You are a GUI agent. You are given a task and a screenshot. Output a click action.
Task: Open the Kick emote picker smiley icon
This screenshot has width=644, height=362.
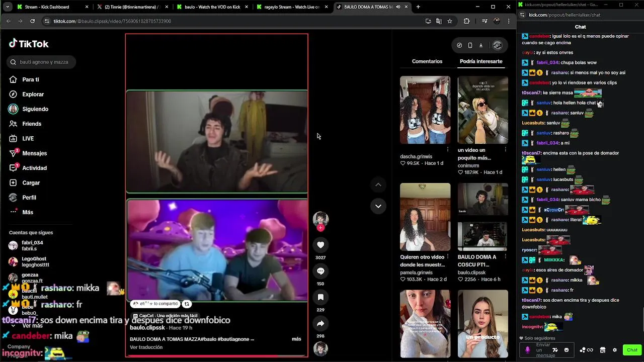tap(567, 350)
